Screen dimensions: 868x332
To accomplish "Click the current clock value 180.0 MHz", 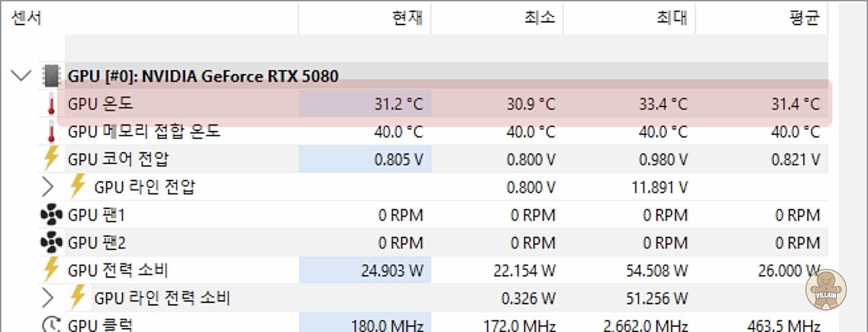I will click(387, 325).
